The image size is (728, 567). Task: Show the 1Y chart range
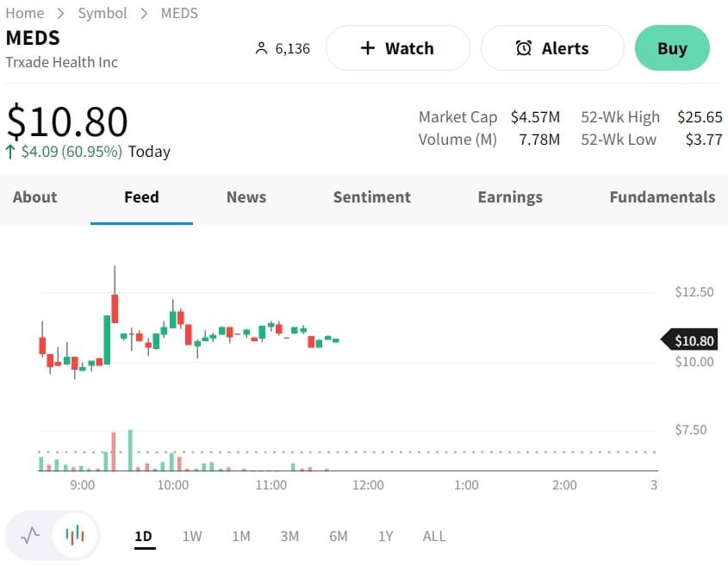point(386,536)
